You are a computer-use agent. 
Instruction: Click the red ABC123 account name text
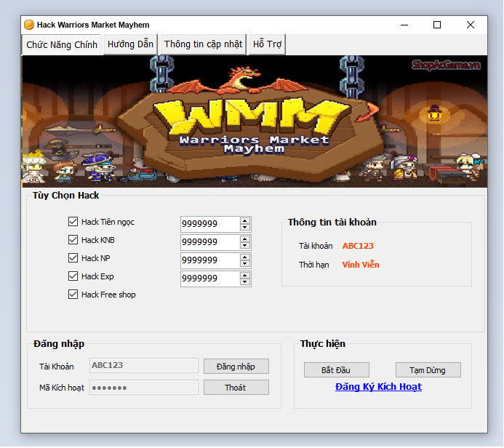(x=358, y=246)
